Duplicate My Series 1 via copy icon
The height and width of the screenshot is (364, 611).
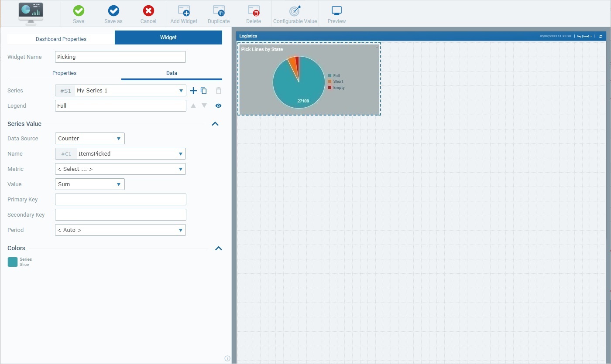(203, 91)
